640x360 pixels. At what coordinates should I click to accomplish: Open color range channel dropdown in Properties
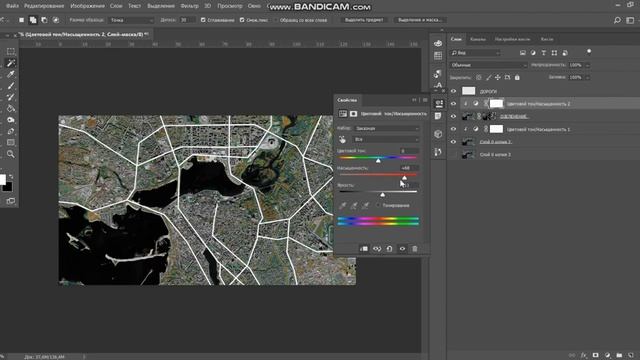(387, 140)
